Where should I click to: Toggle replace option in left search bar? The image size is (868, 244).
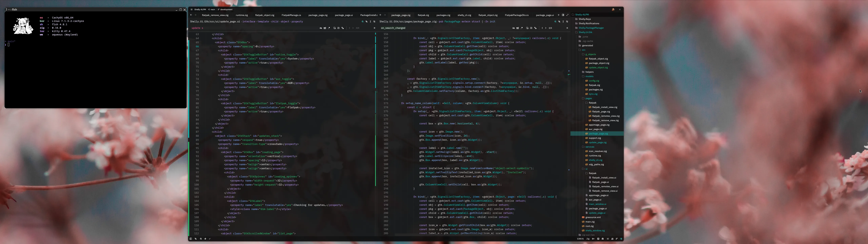coord(334,28)
